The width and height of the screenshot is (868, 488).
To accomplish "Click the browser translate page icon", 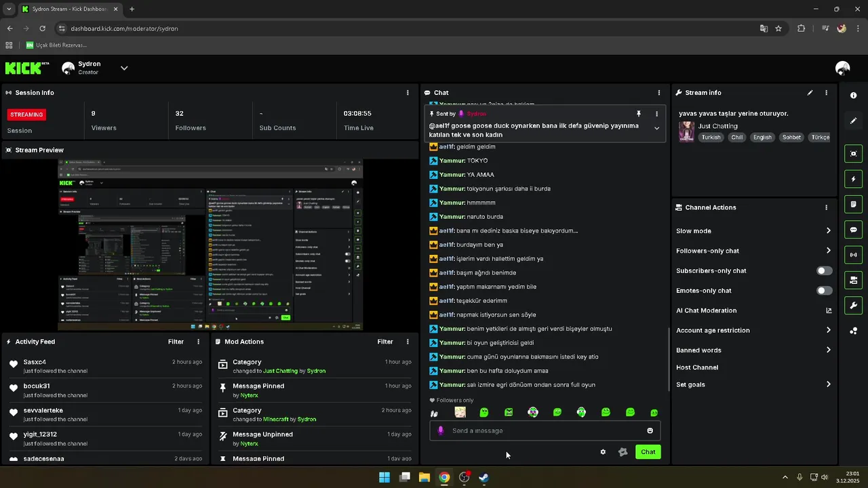I will pos(764,28).
